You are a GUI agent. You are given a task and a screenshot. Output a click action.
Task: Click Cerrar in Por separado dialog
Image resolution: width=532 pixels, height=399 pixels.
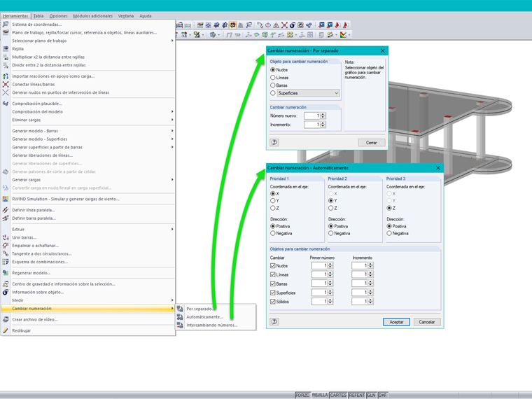372,143
